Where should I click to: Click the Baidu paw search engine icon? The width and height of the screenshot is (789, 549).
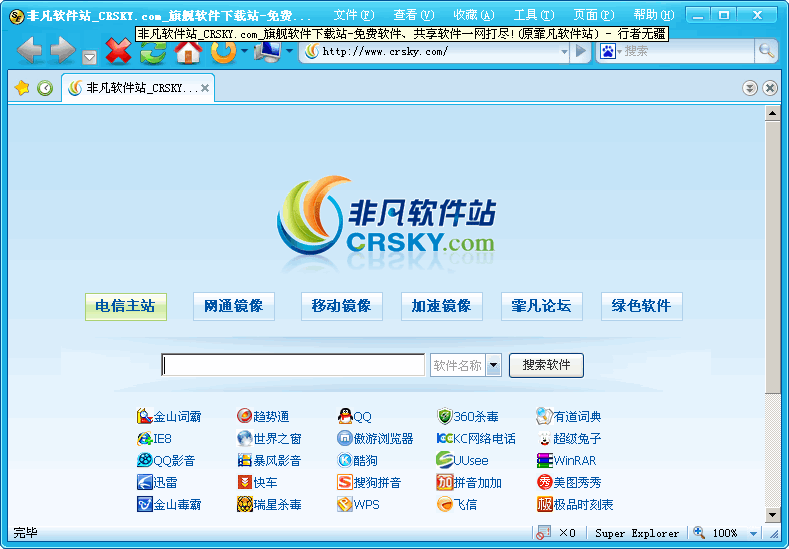click(x=608, y=51)
